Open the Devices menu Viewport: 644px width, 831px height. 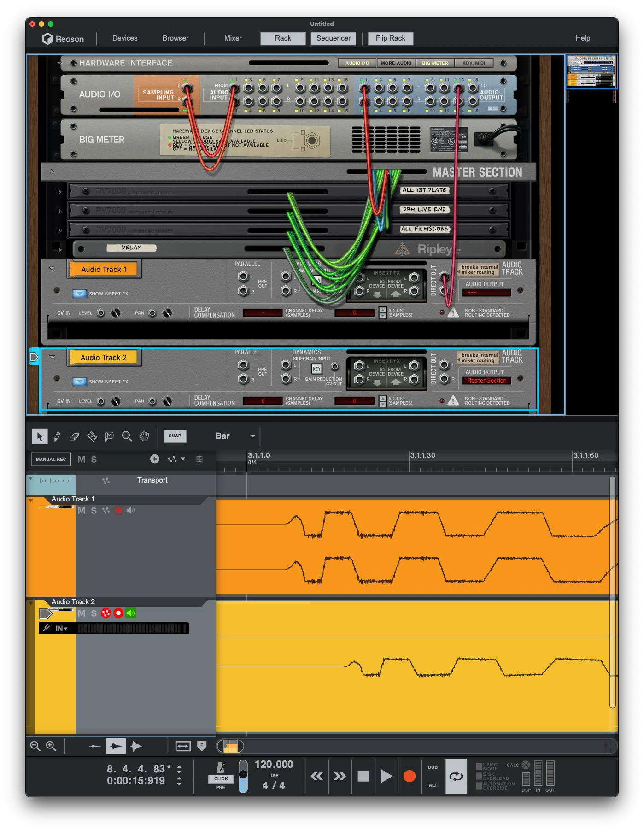click(125, 38)
